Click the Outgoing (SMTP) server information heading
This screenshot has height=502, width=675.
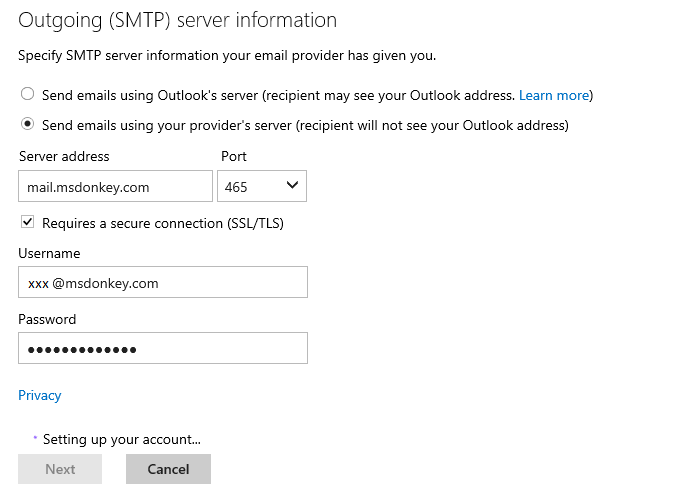pos(178,20)
